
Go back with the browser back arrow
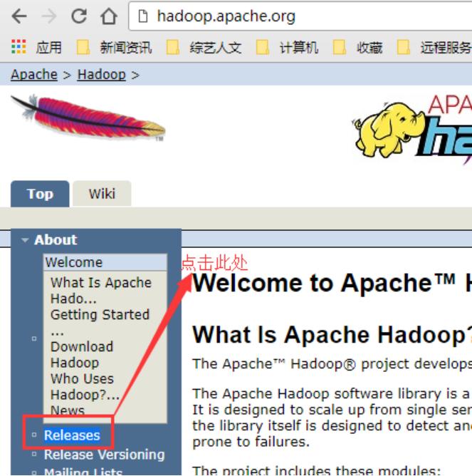[19, 16]
